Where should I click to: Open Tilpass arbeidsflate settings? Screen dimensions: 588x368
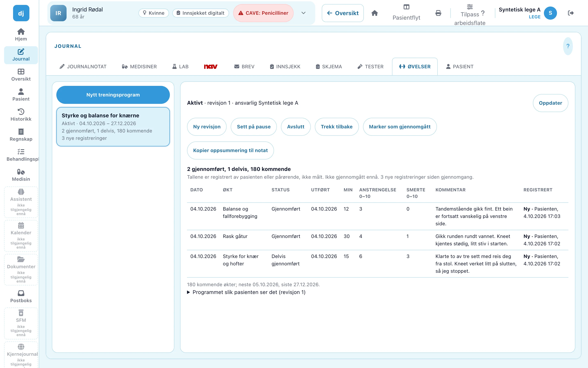(x=470, y=15)
